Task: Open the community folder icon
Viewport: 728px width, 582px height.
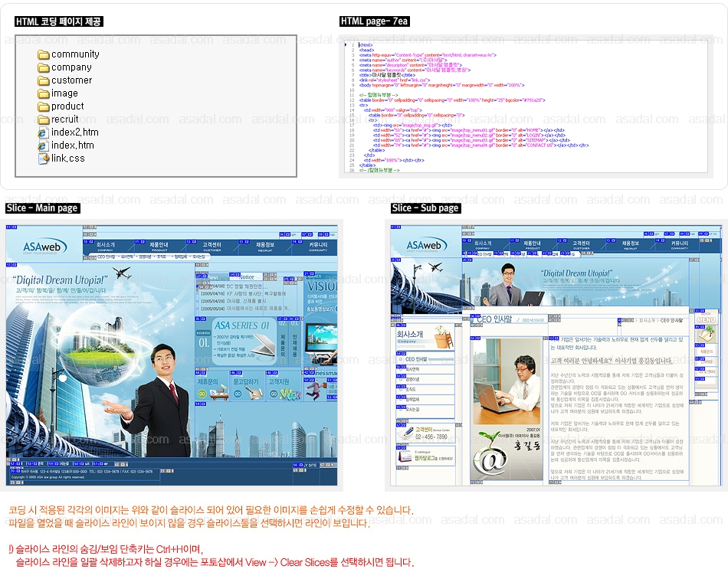Action: (44, 55)
